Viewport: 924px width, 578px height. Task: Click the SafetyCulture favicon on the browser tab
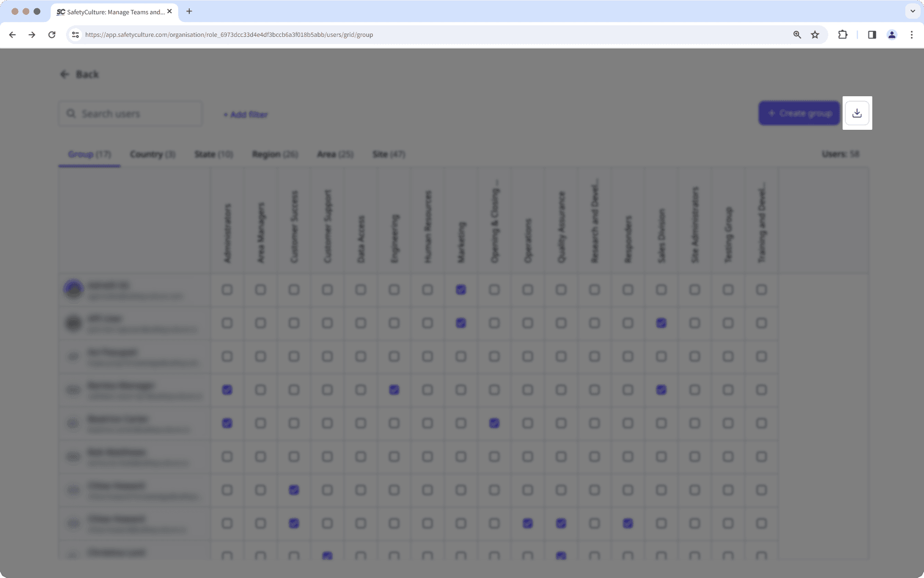coord(59,11)
